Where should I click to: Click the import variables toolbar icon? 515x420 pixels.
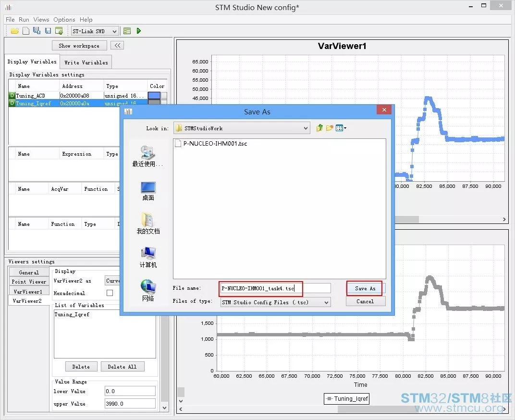59,31
